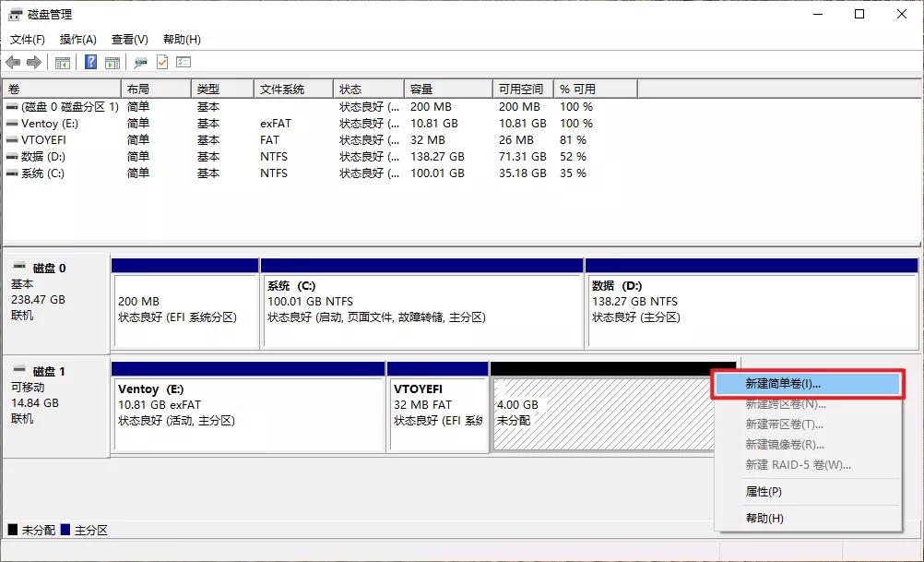Open help via the blue question mark icon
This screenshot has width=924, height=562.
point(91,62)
